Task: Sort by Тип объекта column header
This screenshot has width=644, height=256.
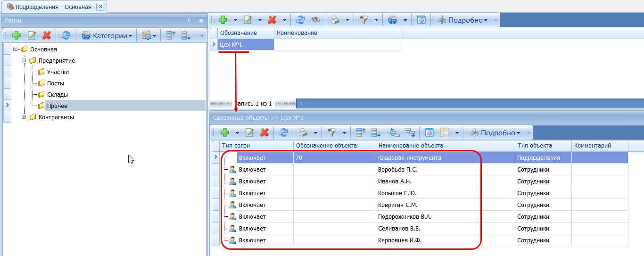Action: pyautogui.click(x=543, y=146)
